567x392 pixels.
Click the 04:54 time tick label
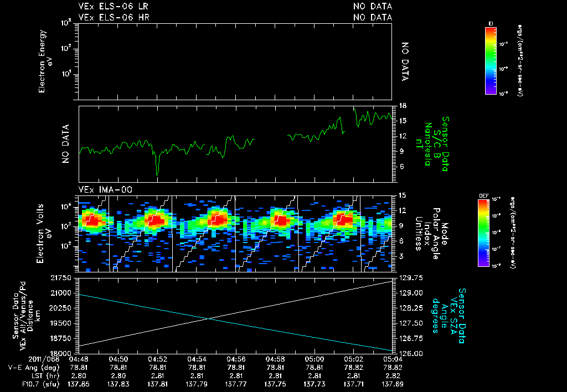click(x=197, y=359)
